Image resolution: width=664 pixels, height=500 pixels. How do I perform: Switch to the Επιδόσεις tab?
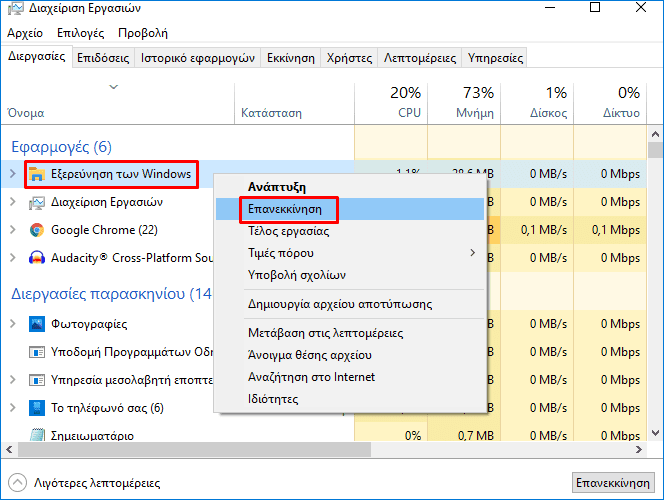(103, 58)
